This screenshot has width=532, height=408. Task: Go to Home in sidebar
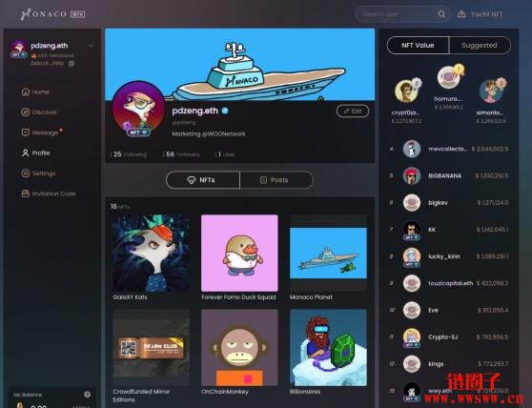click(35, 92)
